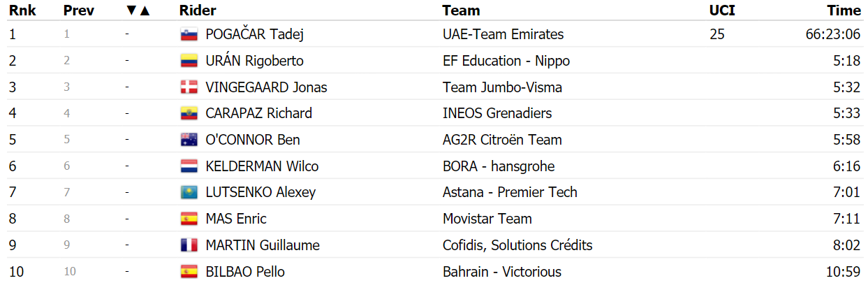Open rider page for MAS Enric
The height and width of the screenshot is (283, 868).
(x=236, y=219)
